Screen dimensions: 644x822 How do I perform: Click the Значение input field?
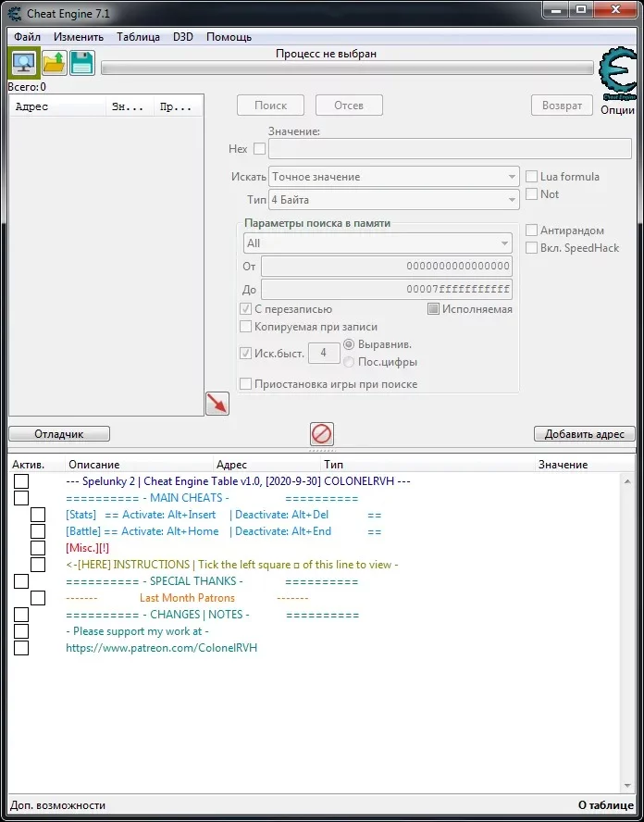(450, 149)
